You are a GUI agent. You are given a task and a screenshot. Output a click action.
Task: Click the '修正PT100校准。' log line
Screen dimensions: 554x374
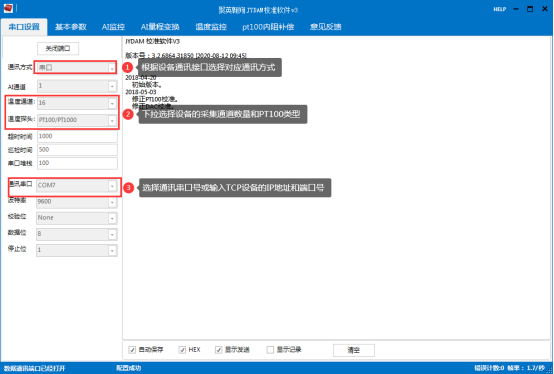[x=155, y=99]
